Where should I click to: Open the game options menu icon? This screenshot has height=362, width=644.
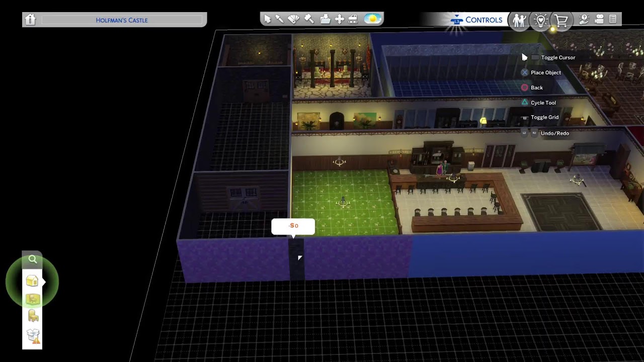click(x=613, y=20)
